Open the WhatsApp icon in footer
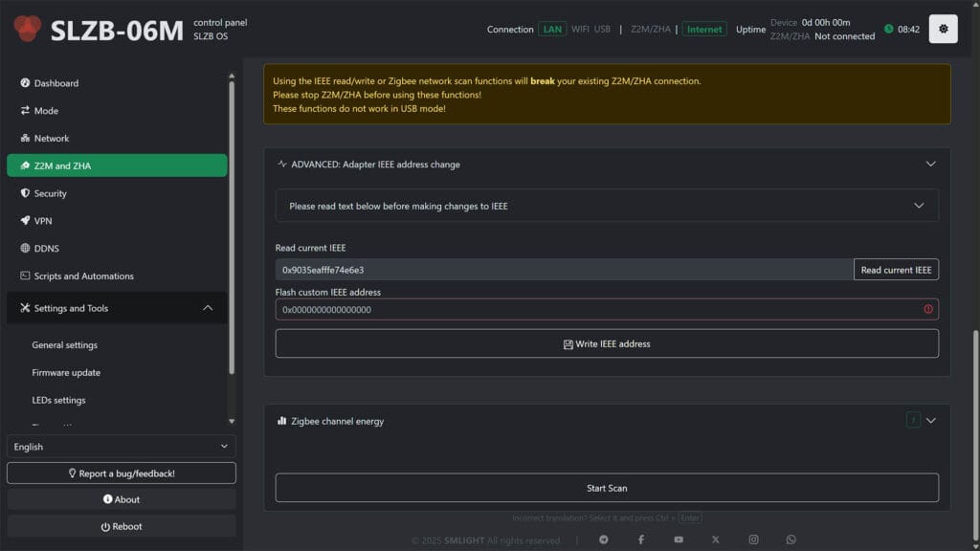The height and width of the screenshot is (551, 980). point(791,540)
